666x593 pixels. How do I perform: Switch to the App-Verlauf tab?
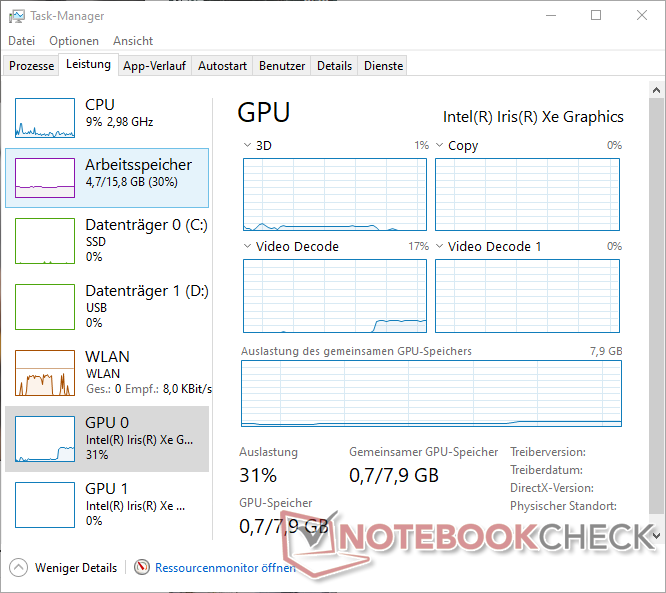155,66
